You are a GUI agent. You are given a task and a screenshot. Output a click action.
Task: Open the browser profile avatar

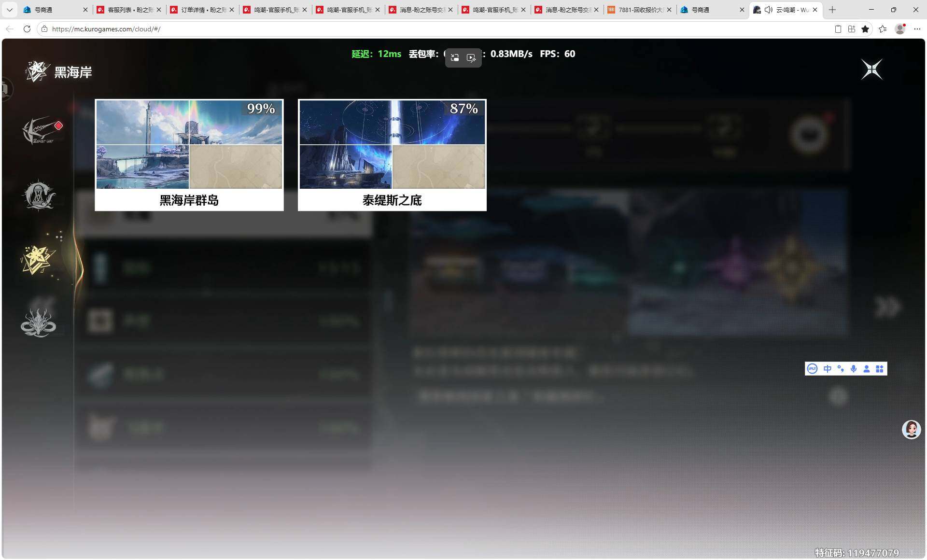900,29
